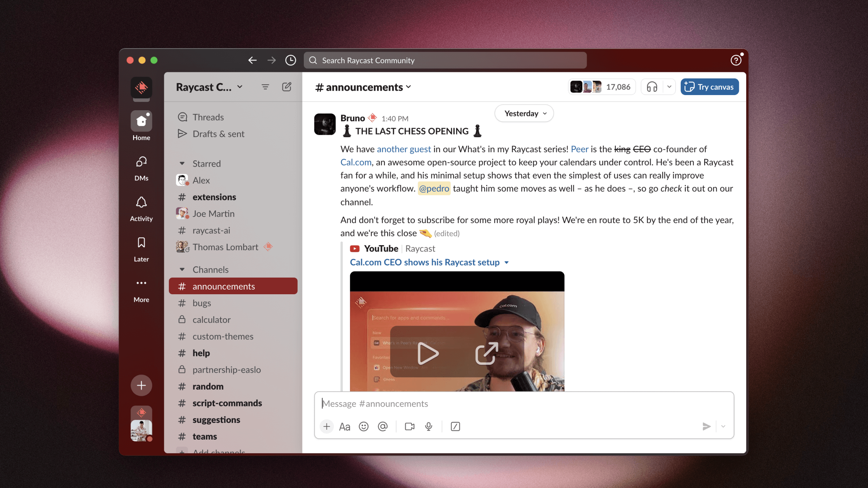This screenshot has height=488, width=868.
Task: Start a huddle with the headphones icon
Action: tap(652, 87)
